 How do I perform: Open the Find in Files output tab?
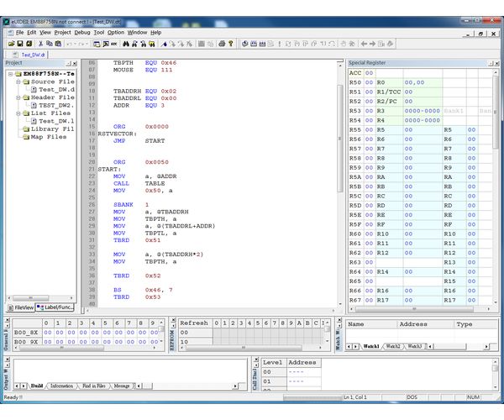[94, 386]
